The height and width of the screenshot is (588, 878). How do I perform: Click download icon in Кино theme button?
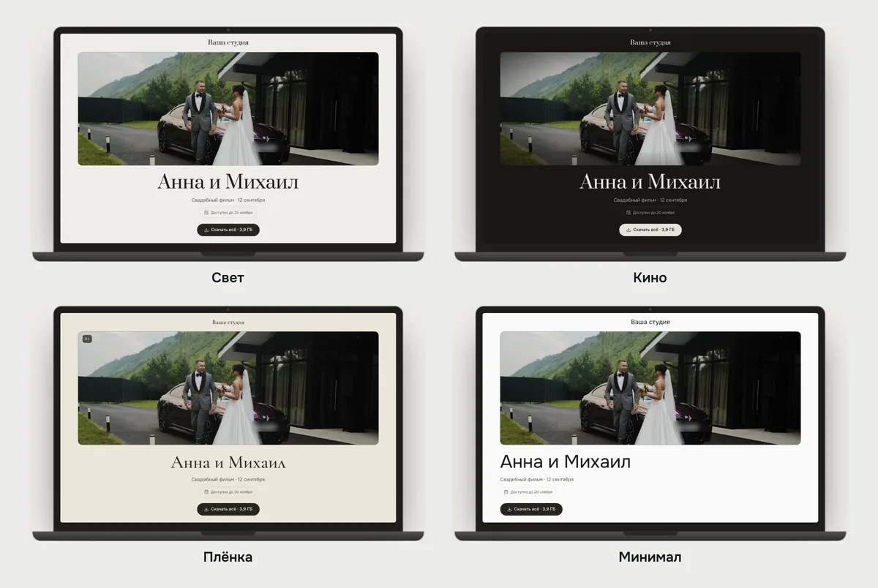(629, 230)
